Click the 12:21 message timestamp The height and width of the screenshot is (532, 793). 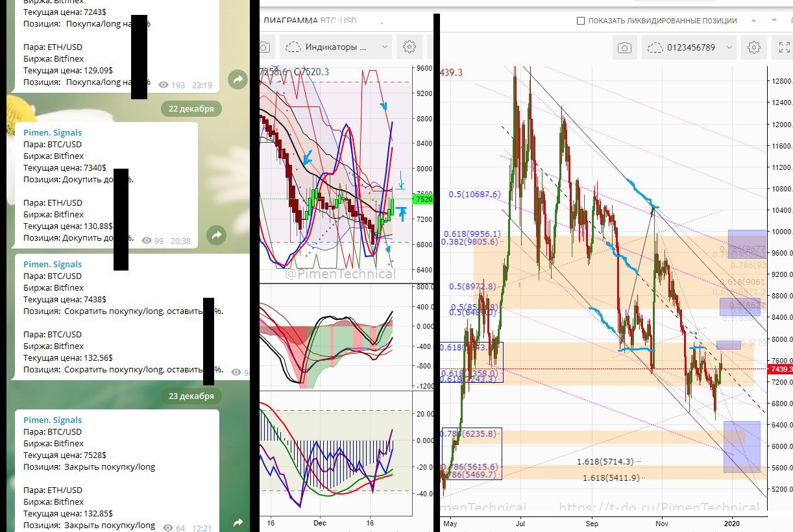point(202,528)
